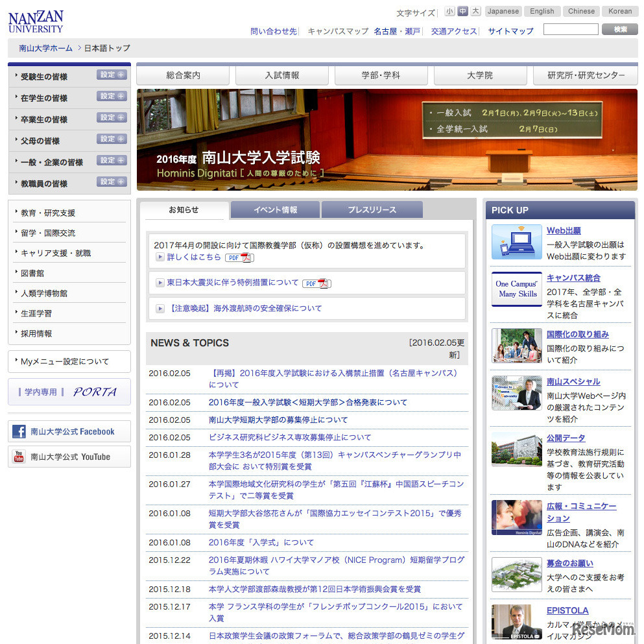
Task: Expand 設定 for 父母の皆様
Action: tap(112, 139)
